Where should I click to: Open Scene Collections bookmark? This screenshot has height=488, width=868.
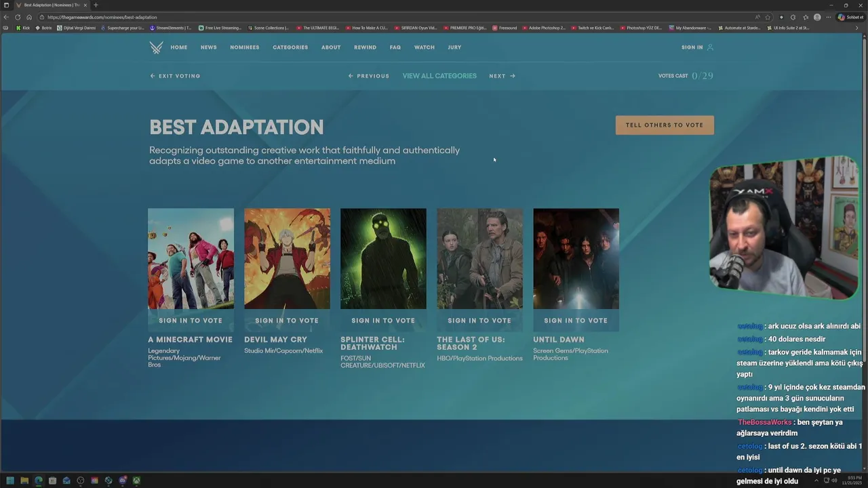269,28
